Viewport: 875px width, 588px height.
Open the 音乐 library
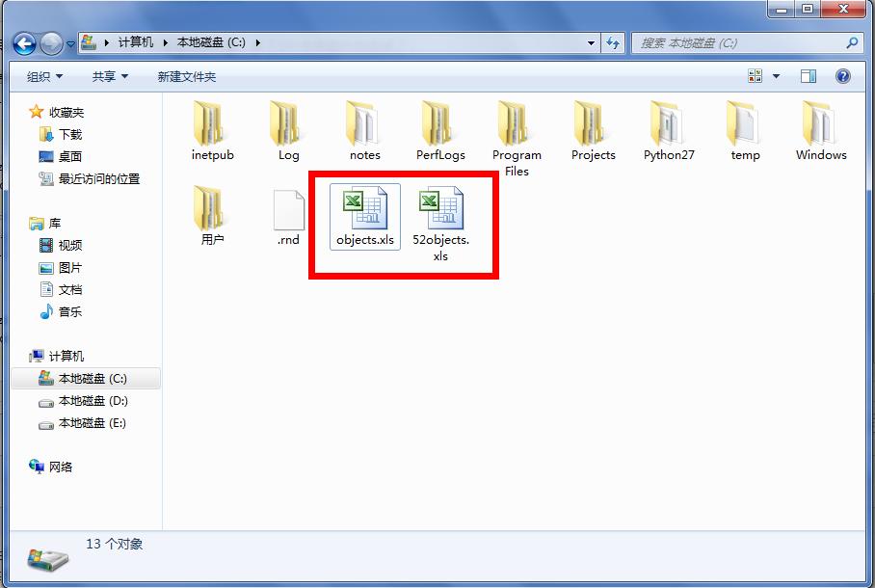click(70, 311)
